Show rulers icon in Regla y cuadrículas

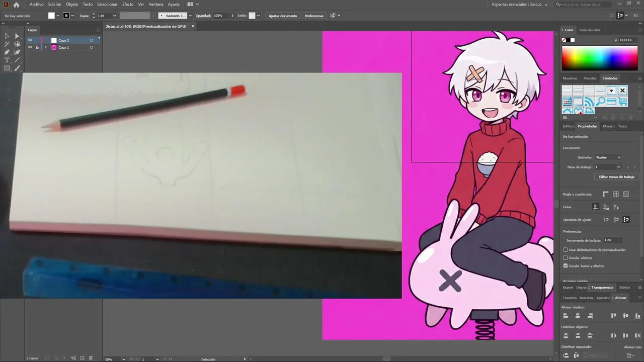(x=605, y=194)
